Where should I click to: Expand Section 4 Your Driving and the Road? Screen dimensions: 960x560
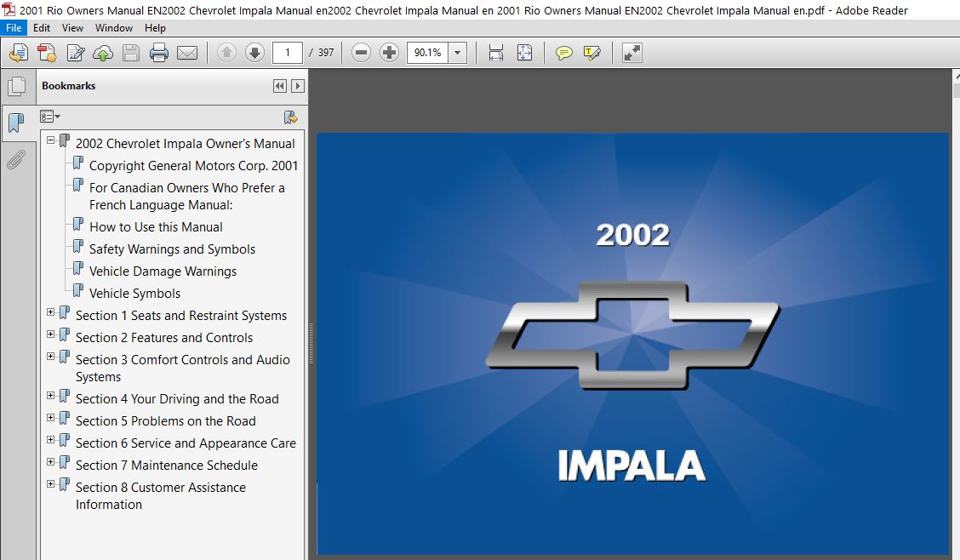[51, 396]
